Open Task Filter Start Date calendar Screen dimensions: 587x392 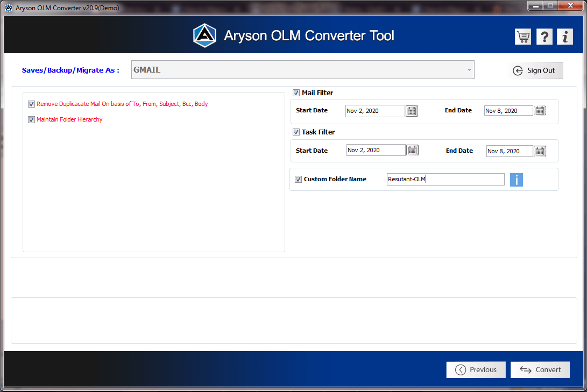coord(412,151)
